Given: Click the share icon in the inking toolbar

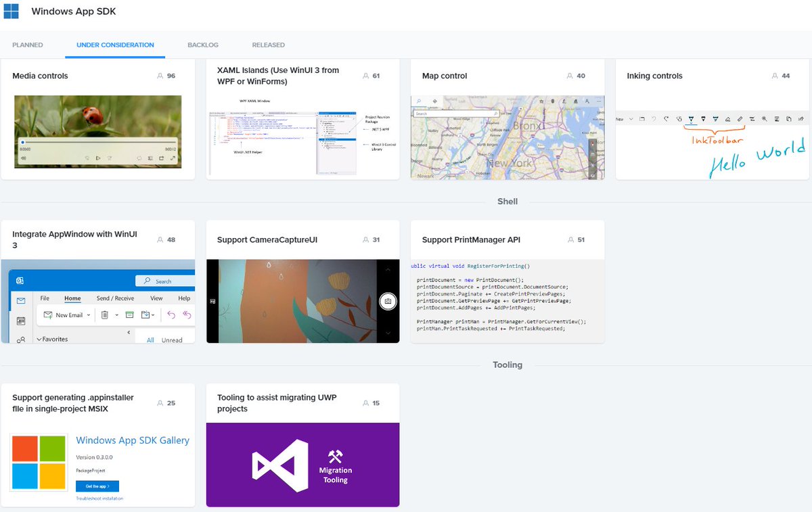Looking at the screenshot, I should [x=801, y=119].
